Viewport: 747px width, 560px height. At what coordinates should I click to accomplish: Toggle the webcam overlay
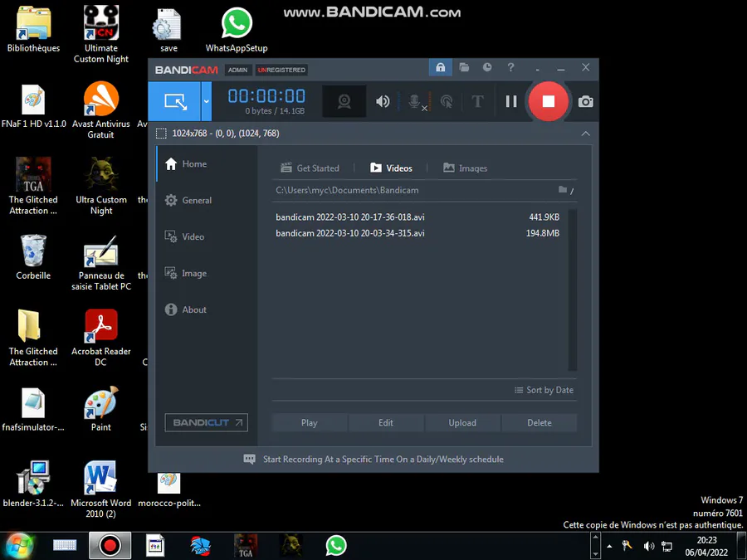click(x=344, y=101)
